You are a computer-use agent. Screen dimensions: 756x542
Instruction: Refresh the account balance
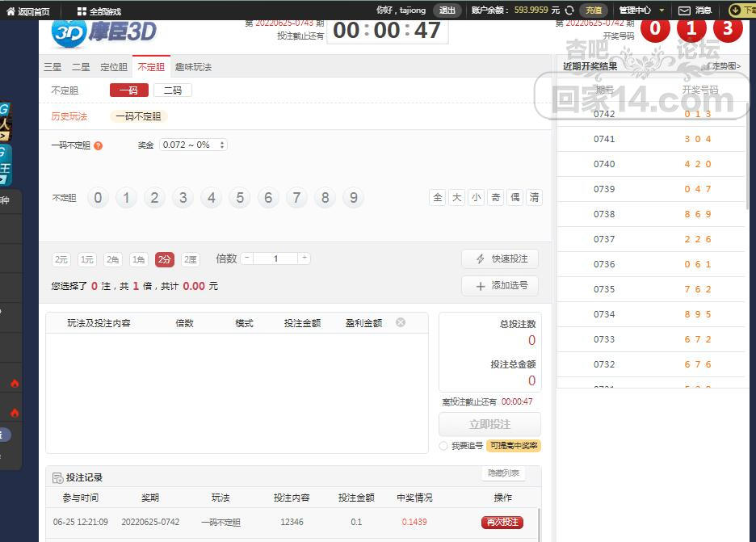pyautogui.click(x=570, y=11)
